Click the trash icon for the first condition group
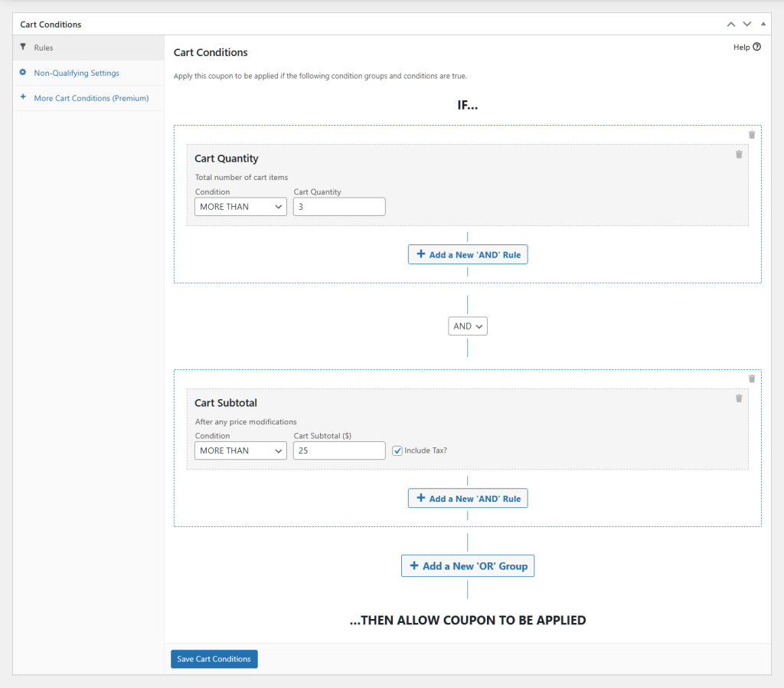Viewport: 784px width, 688px height. [x=751, y=134]
